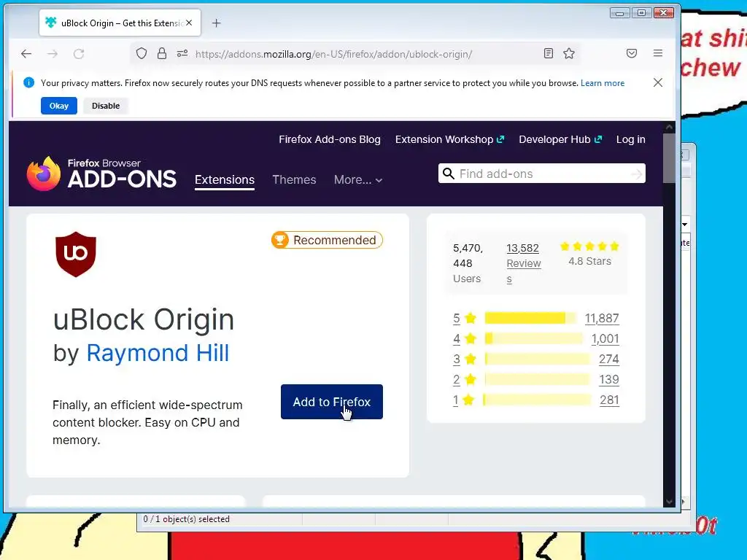Screen dimensions: 747x560
Task: Click the uBlock Origin title heading
Action: [144, 319]
